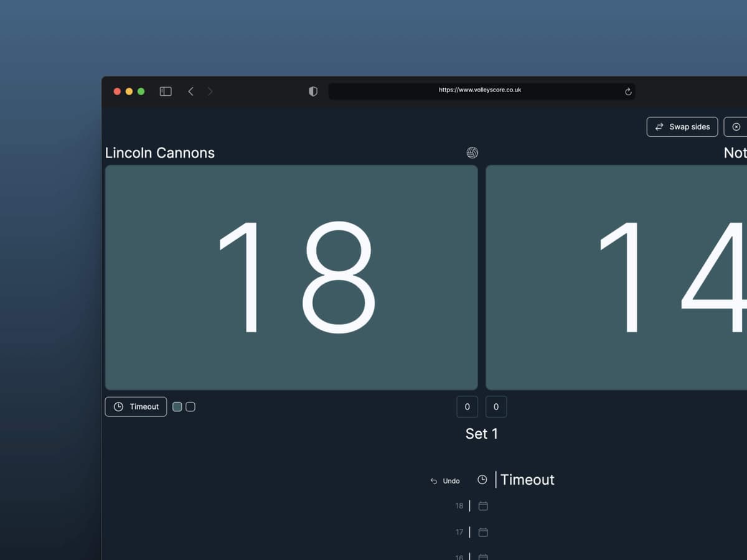Click the calendar icon beside history score 18
This screenshot has width=747, height=560.
[x=484, y=506]
